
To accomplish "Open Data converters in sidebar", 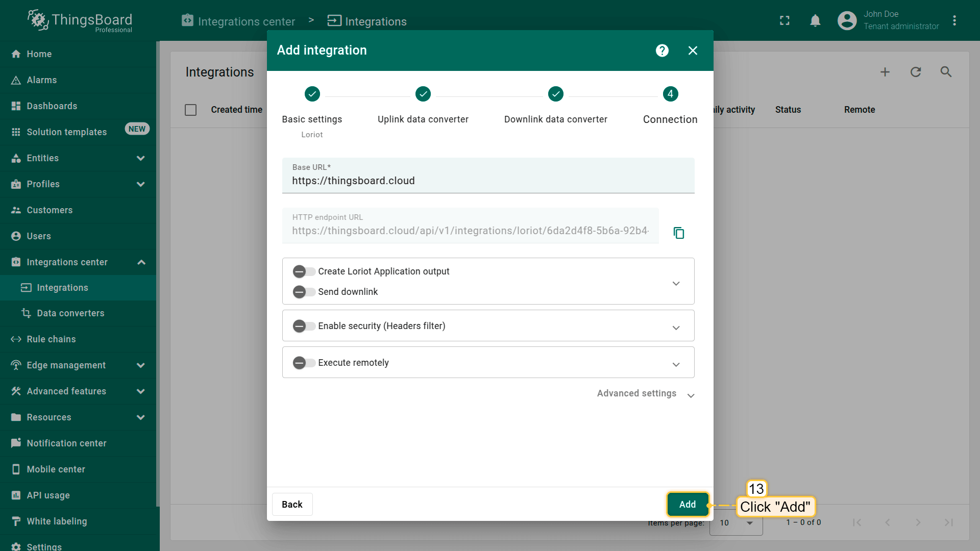I will click(x=70, y=313).
